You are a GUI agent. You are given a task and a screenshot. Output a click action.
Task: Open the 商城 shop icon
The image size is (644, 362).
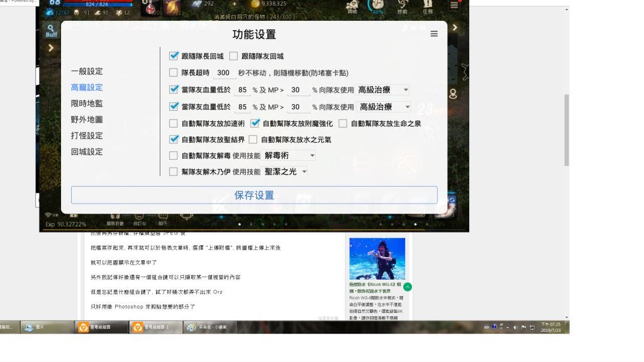[352, 6]
